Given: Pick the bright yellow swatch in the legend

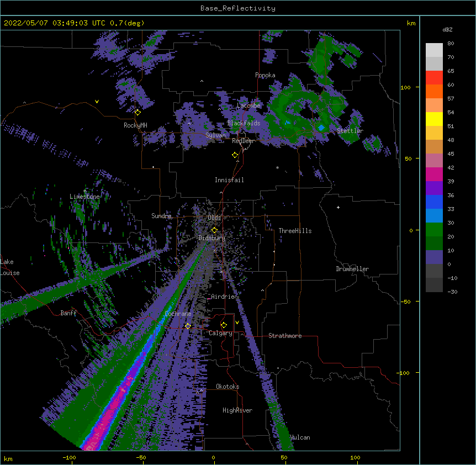Looking at the screenshot, I should (x=434, y=119).
